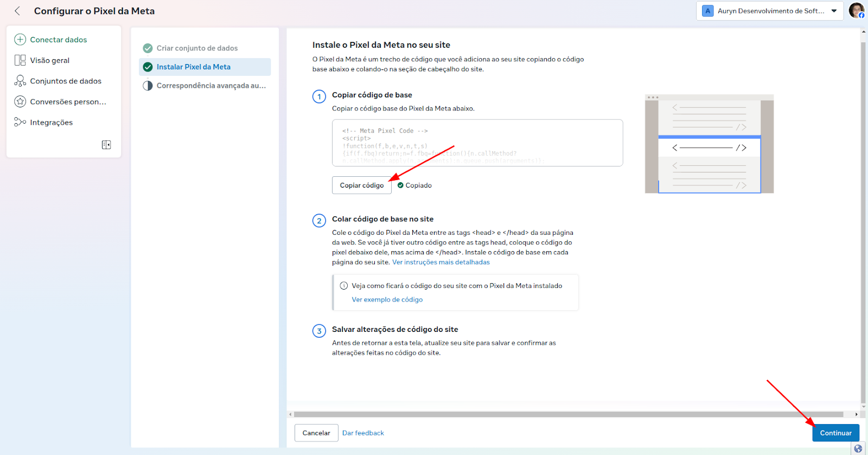Click the Copiar código button
Viewport: 868px width, 455px height.
point(362,185)
